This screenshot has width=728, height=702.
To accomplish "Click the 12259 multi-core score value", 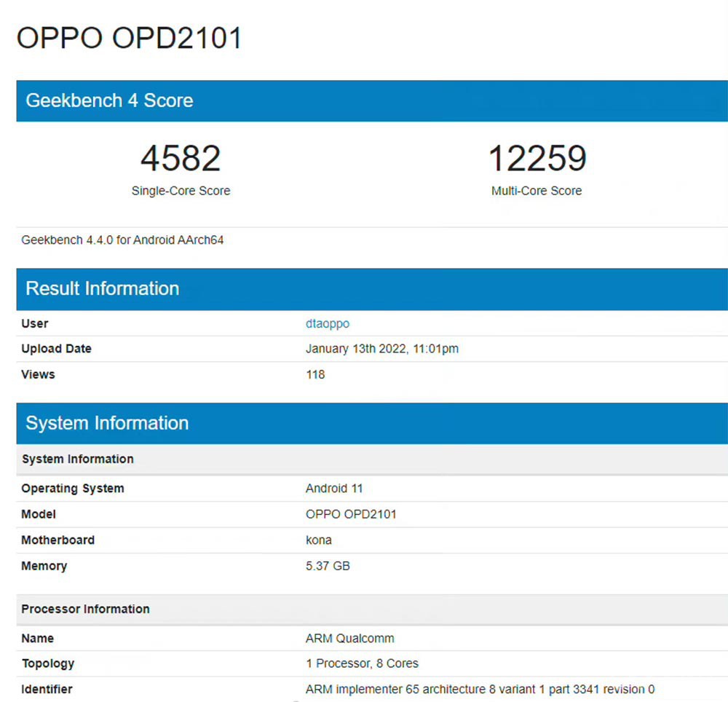I will (x=537, y=159).
